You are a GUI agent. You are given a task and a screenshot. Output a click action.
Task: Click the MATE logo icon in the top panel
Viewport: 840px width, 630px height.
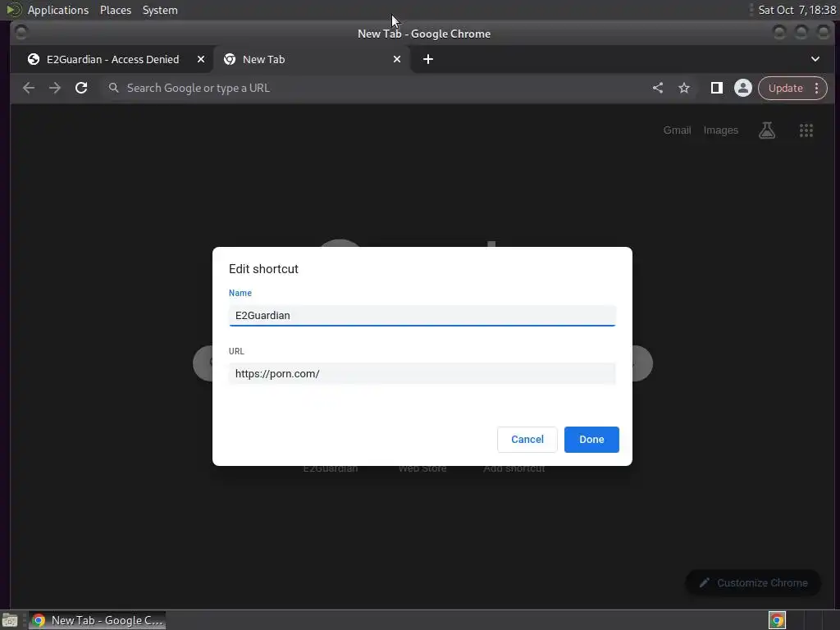13,10
